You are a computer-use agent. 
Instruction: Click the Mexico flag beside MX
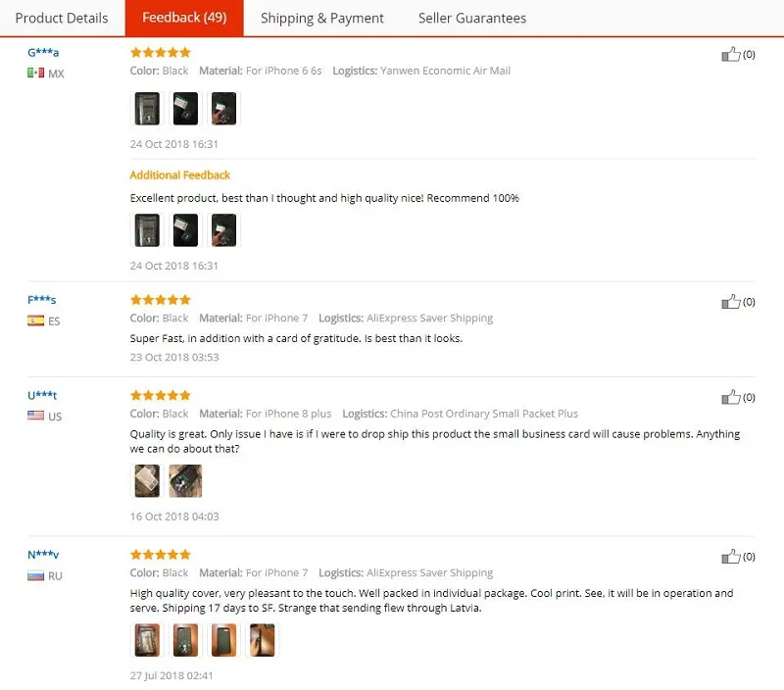[35, 73]
